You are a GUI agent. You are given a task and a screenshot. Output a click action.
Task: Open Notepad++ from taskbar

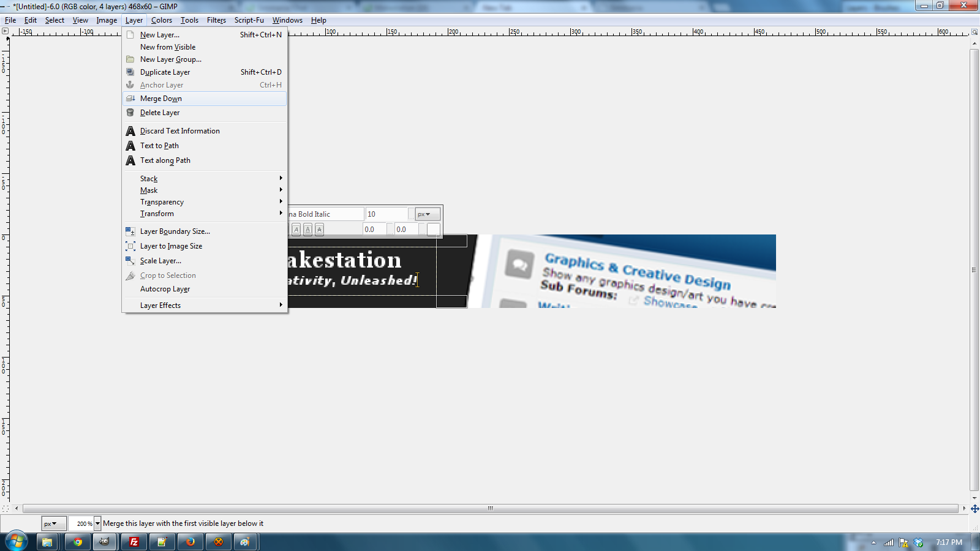[x=162, y=542]
